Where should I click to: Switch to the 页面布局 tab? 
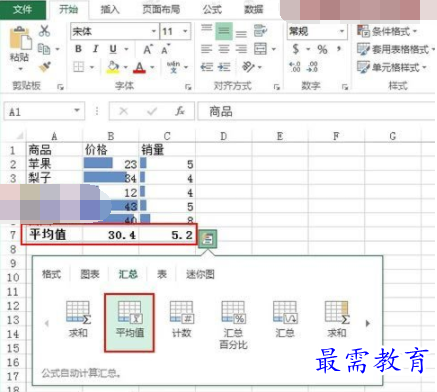point(161,9)
